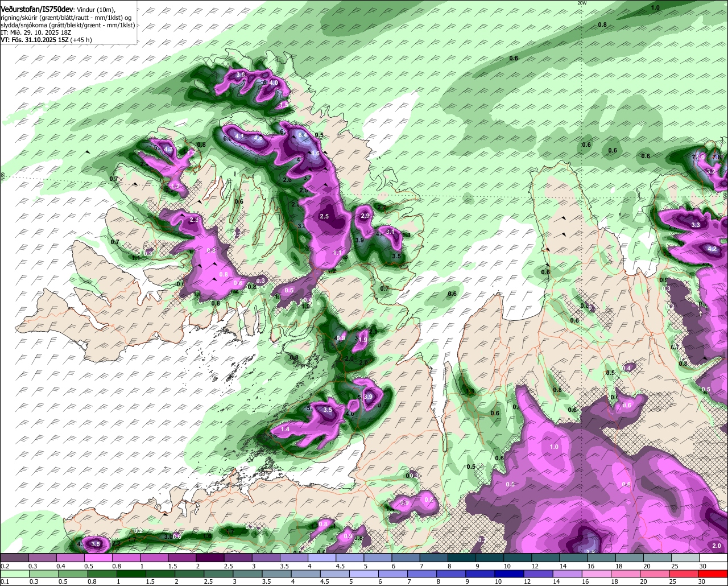The image size is (728, 586).
Task: Select the deep navy blue swatch labelled 10 in rain legend
Action: (x=510, y=573)
